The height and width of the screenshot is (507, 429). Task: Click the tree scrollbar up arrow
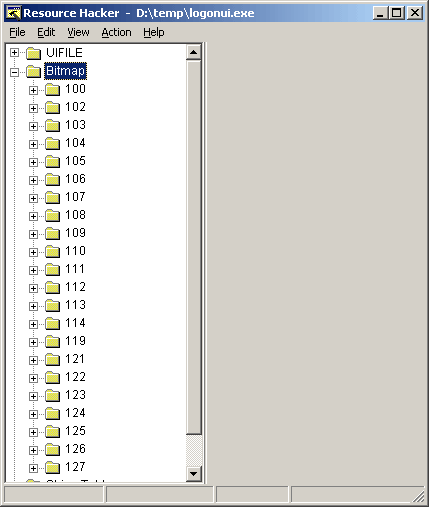click(x=194, y=52)
